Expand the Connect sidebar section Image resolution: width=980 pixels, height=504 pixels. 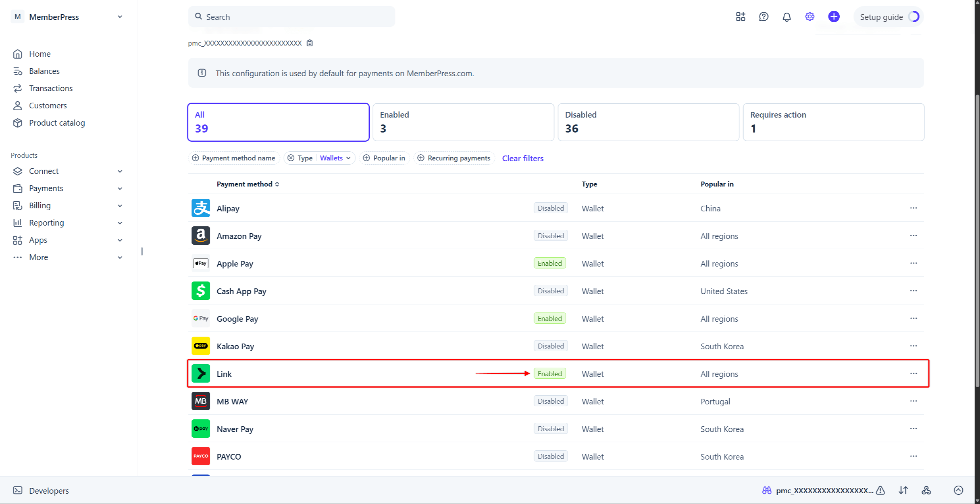[x=120, y=171]
